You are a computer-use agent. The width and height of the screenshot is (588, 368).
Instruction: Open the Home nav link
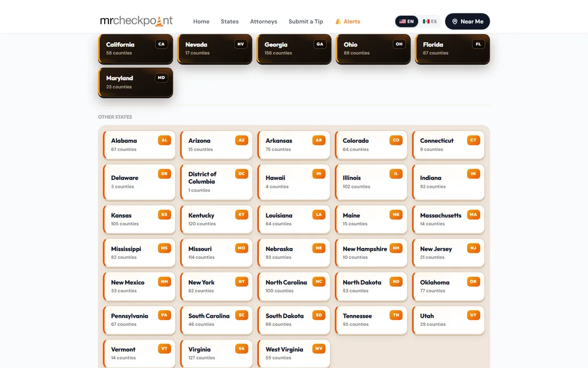point(202,21)
